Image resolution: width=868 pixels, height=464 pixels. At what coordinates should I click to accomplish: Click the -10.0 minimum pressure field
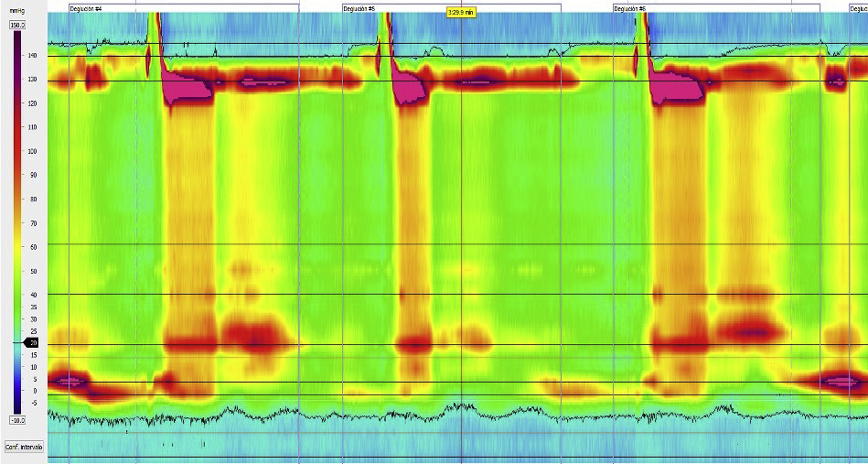tap(18, 420)
